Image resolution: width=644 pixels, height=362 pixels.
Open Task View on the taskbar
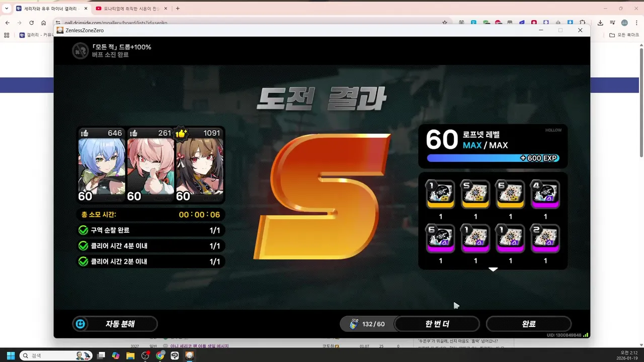tap(101, 355)
